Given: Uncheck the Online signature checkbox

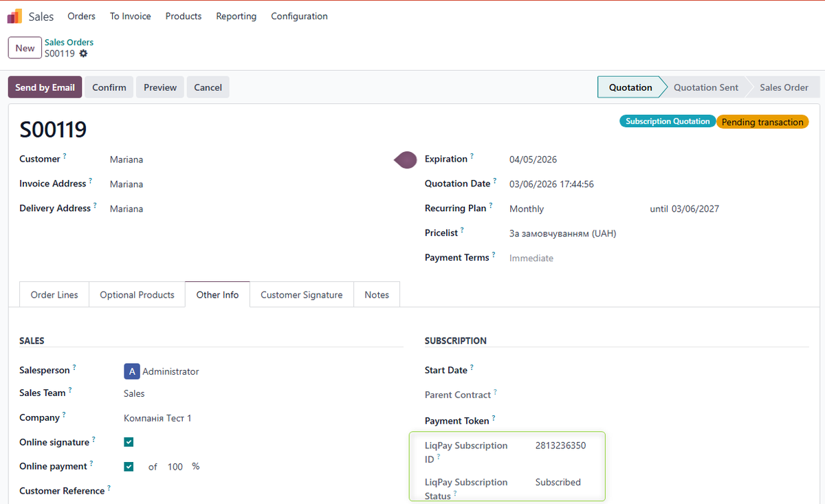Looking at the screenshot, I should (x=129, y=441).
